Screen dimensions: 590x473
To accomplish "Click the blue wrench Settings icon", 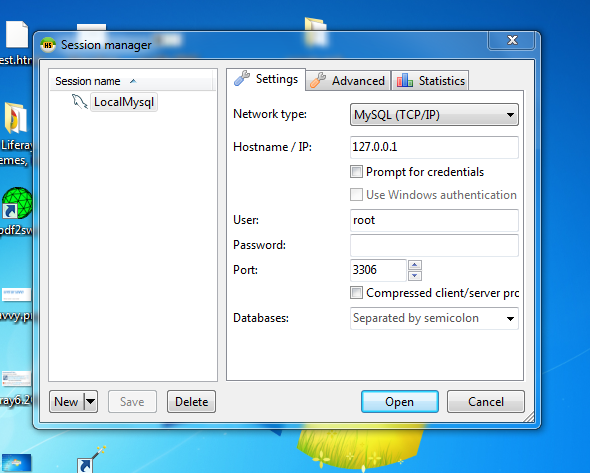I will (242, 79).
